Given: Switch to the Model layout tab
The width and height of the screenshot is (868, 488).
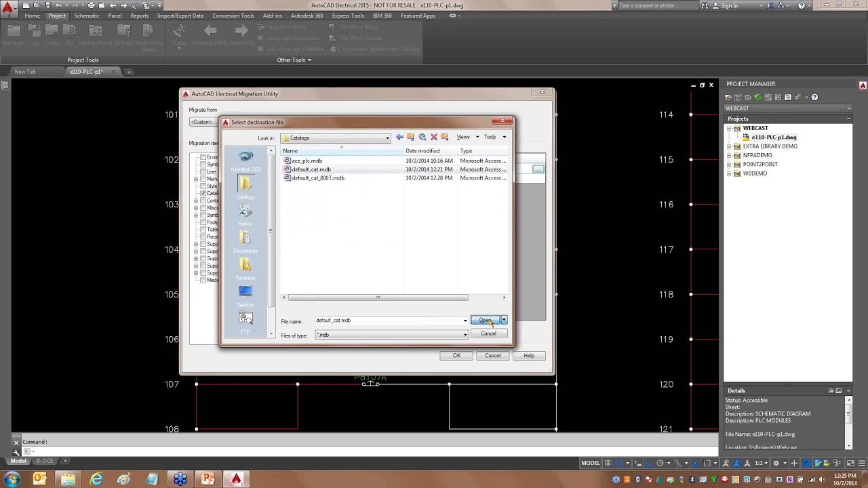Looking at the screenshot, I should tap(18, 461).
